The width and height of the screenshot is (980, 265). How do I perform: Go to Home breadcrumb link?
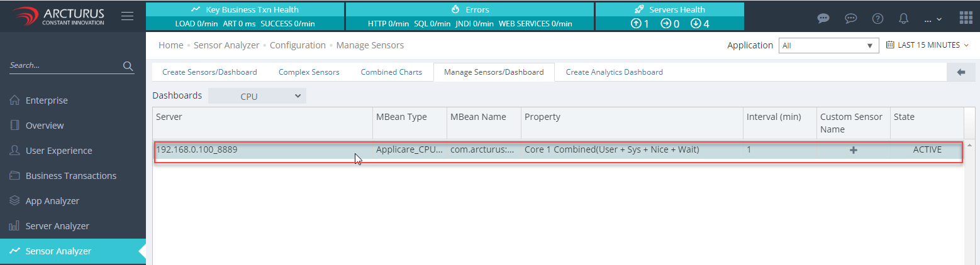170,45
